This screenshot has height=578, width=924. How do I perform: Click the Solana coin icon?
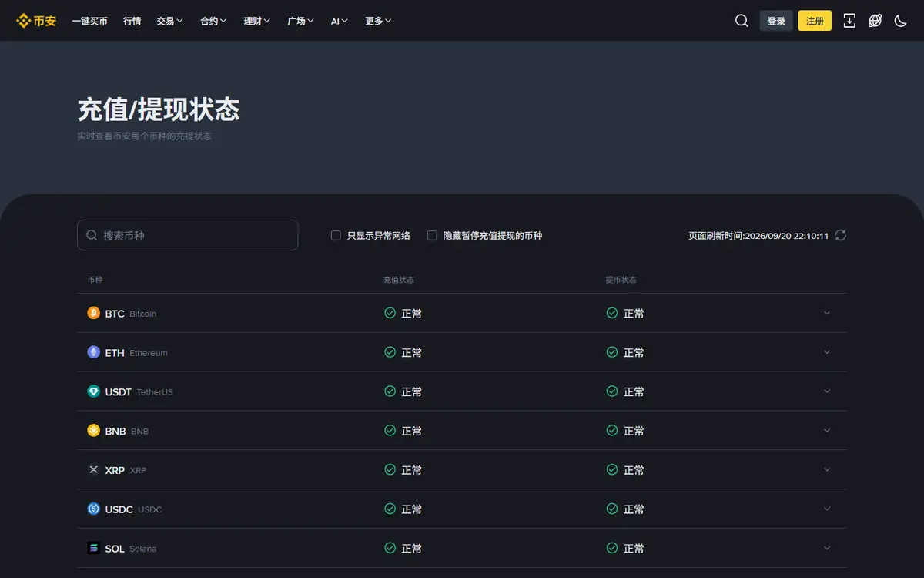[x=94, y=548]
